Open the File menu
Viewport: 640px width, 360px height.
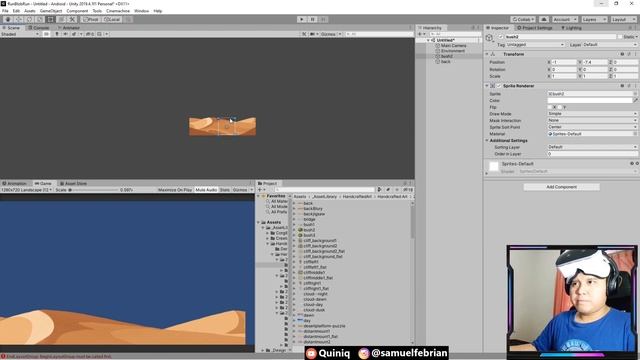pos(5,11)
